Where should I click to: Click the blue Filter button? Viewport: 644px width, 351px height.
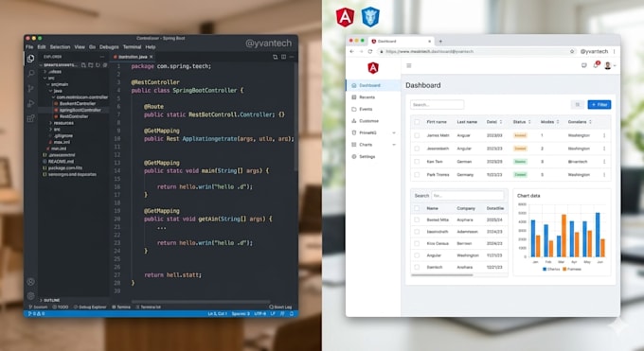(599, 105)
